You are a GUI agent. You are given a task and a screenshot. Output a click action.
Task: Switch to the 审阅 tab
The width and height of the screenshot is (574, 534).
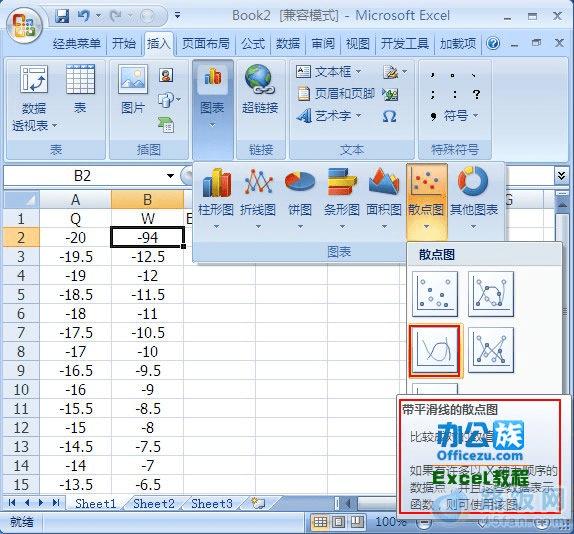pos(323,44)
